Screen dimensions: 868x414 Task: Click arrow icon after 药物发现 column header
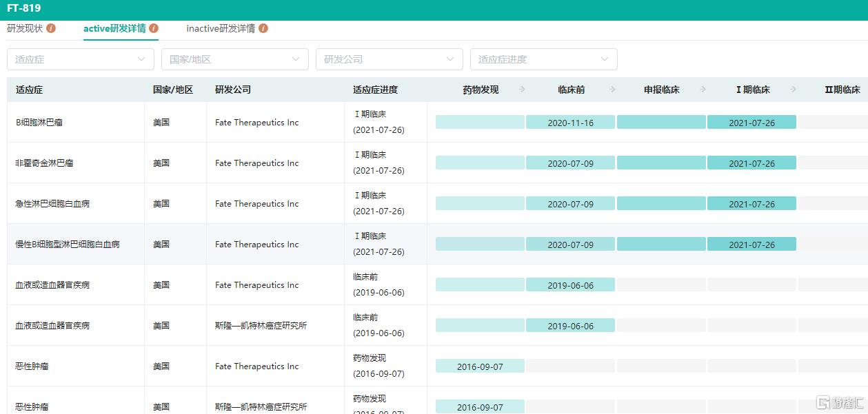tap(522, 90)
